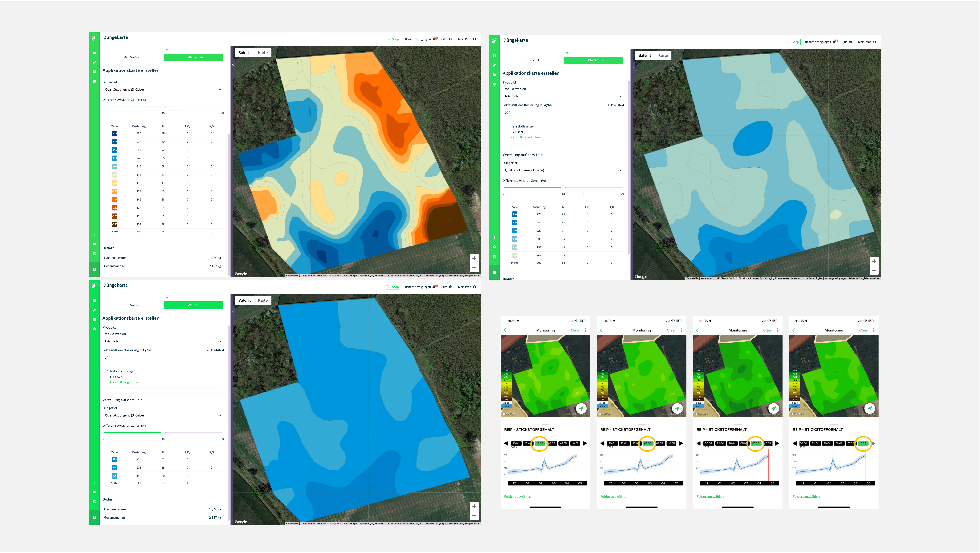Switch twelve-zone window map to Karte view
Image resolution: width=980 pixels, height=553 pixels.
[263, 53]
